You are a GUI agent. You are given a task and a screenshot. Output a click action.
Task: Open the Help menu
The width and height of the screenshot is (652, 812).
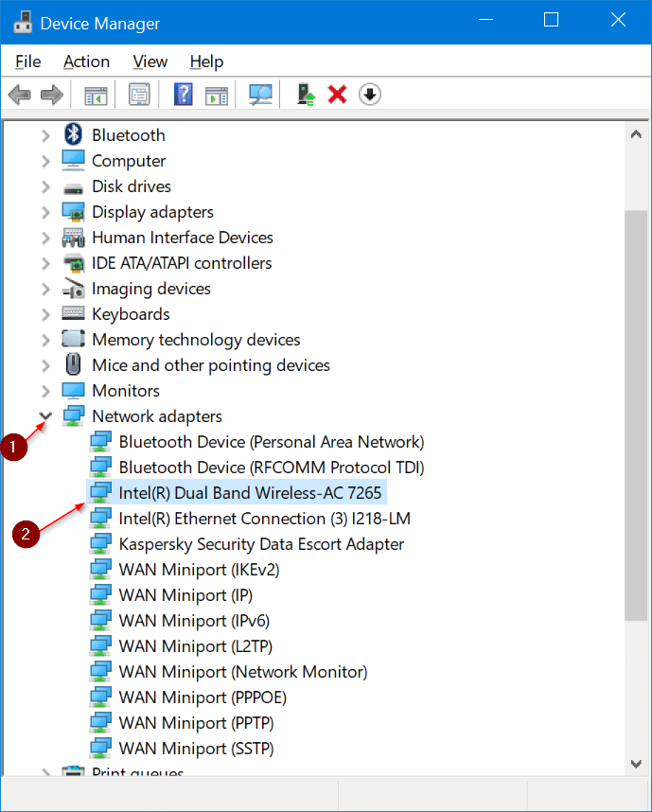click(x=206, y=62)
